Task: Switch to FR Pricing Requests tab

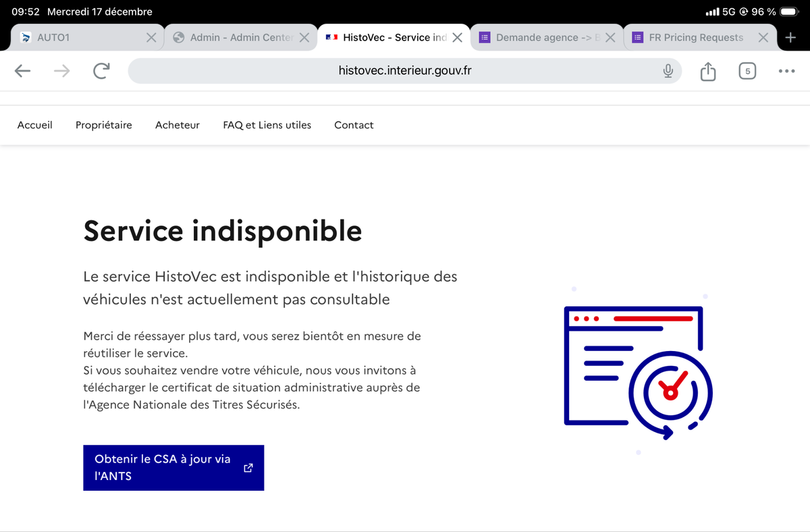Action: [692, 38]
